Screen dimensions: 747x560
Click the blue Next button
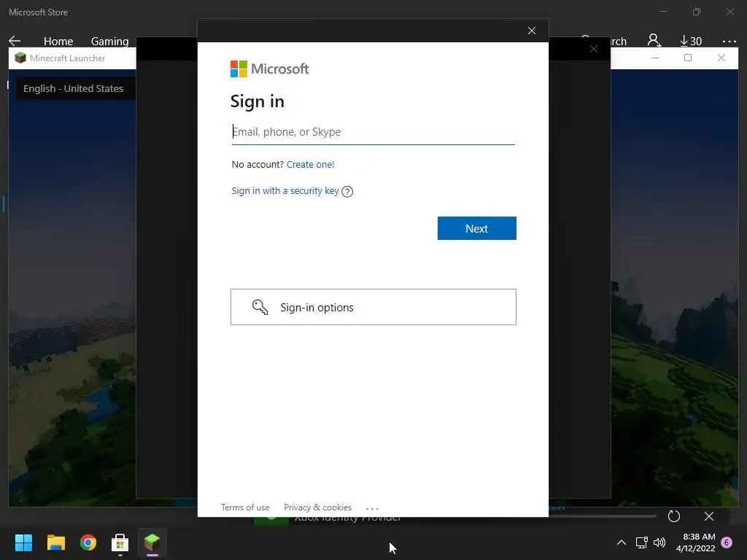point(476,228)
